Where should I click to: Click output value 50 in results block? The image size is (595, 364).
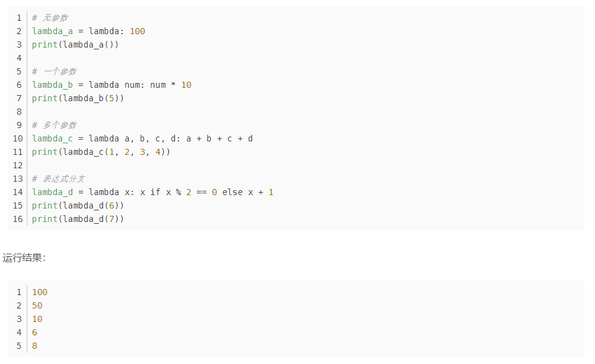point(37,305)
